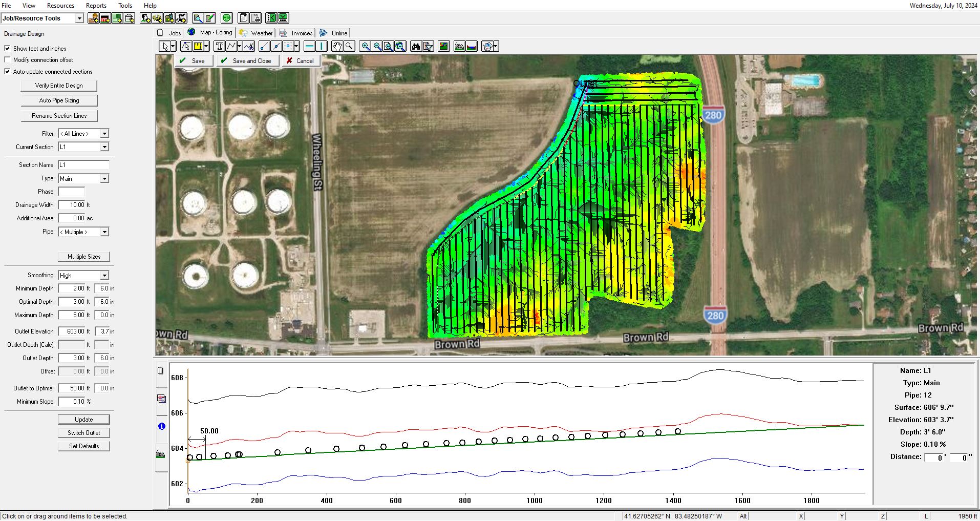Open the View menu
This screenshot has height=521, width=980.
coord(29,6)
